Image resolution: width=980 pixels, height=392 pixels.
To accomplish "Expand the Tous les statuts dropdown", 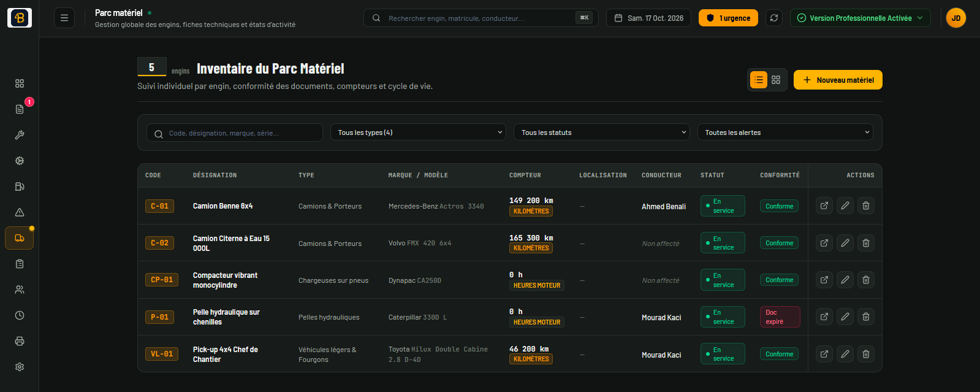I will (602, 133).
